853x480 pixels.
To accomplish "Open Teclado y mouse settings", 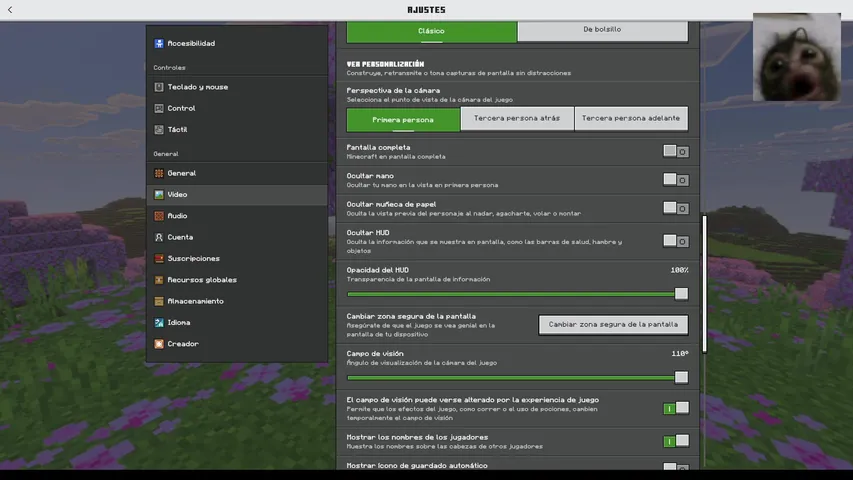I will pyautogui.click(x=237, y=87).
